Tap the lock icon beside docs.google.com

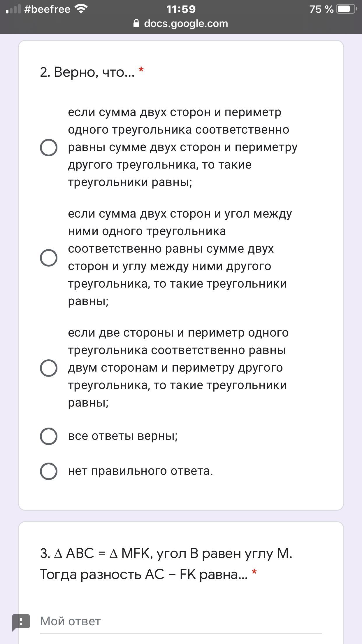pos(136,23)
